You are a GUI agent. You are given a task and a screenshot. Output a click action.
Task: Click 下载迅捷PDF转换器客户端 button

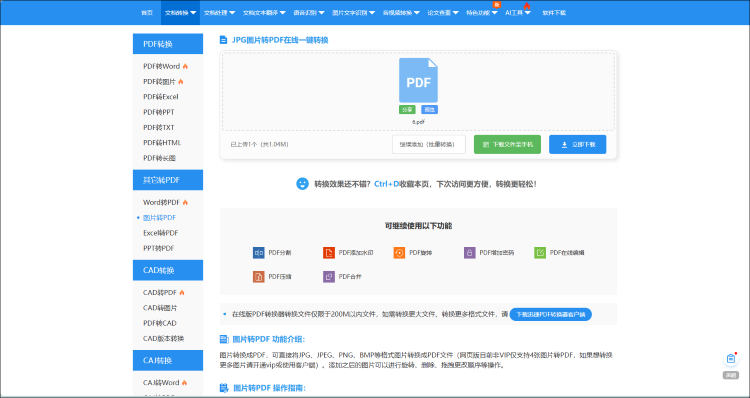551,314
